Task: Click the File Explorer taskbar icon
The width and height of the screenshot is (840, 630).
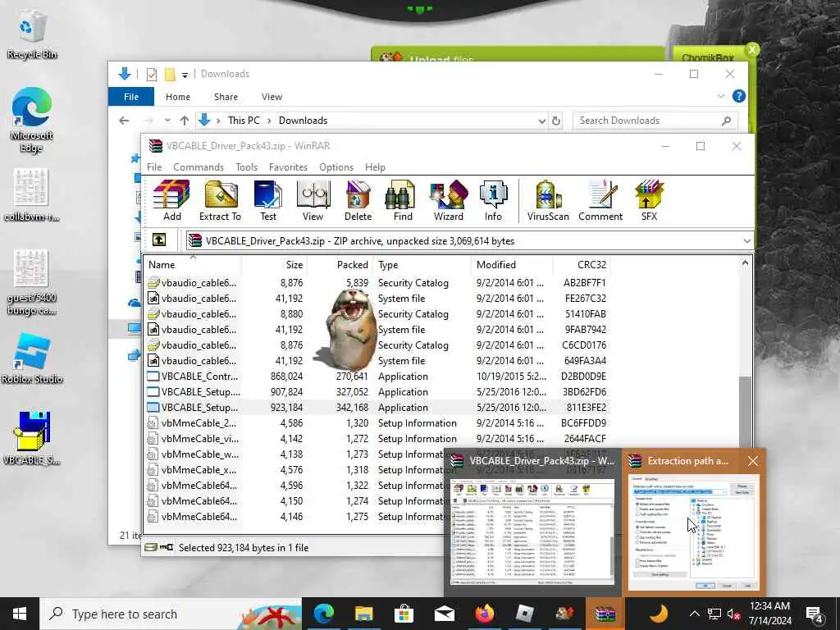Action: (363, 614)
